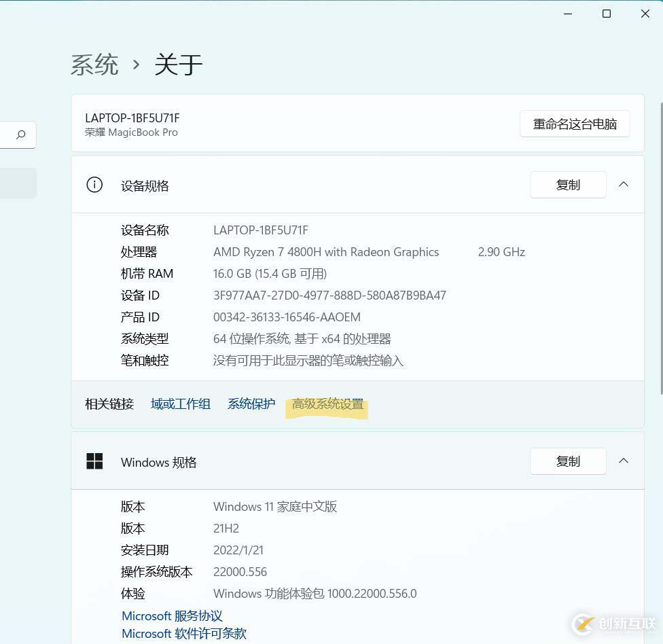
Task: Click the 安装日期 label
Action: (145, 550)
